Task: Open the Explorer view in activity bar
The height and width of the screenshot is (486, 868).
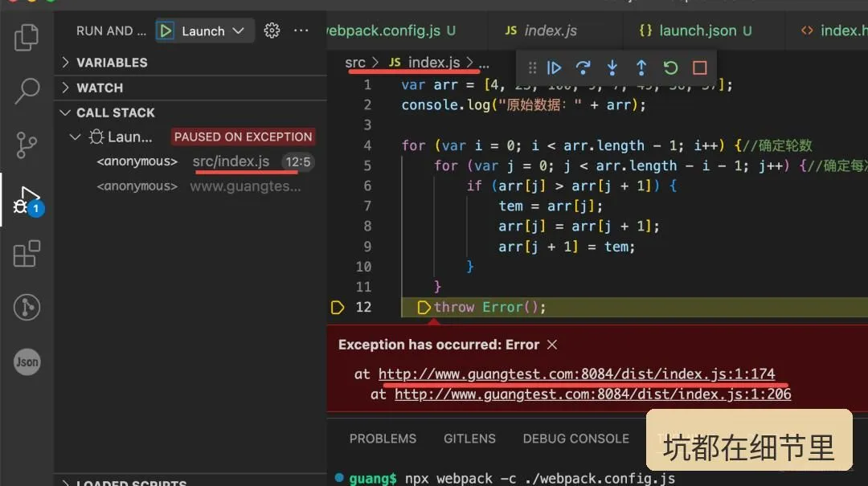Action: coord(26,37)
